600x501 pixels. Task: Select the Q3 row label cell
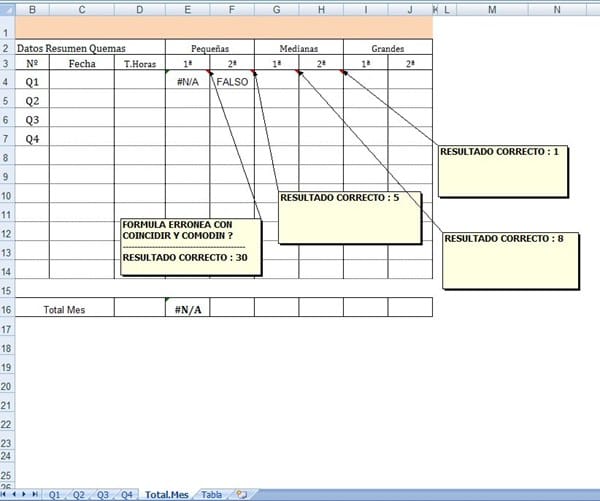[x=33, y=117]
